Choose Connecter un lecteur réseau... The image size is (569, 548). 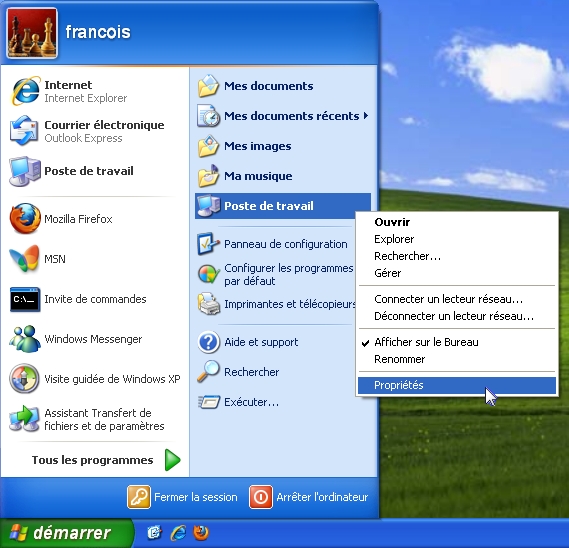pos(457,299)
